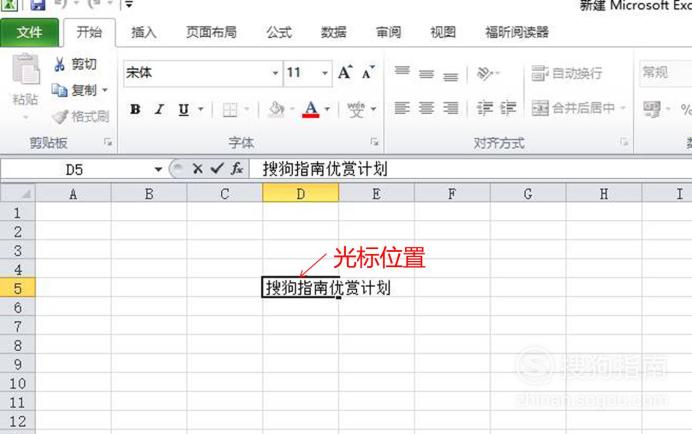
Task: Switch to the 公式 Formulas tab
Action: click(x=279, y=32)
